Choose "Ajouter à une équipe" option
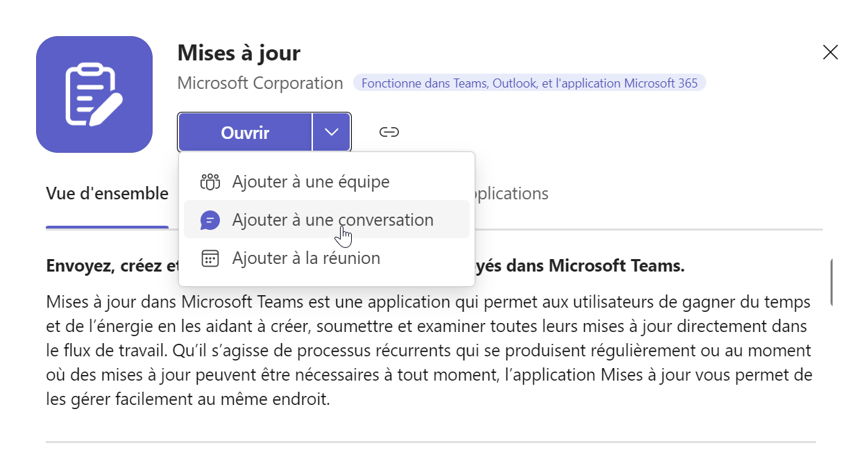 [x=310, y=181]
